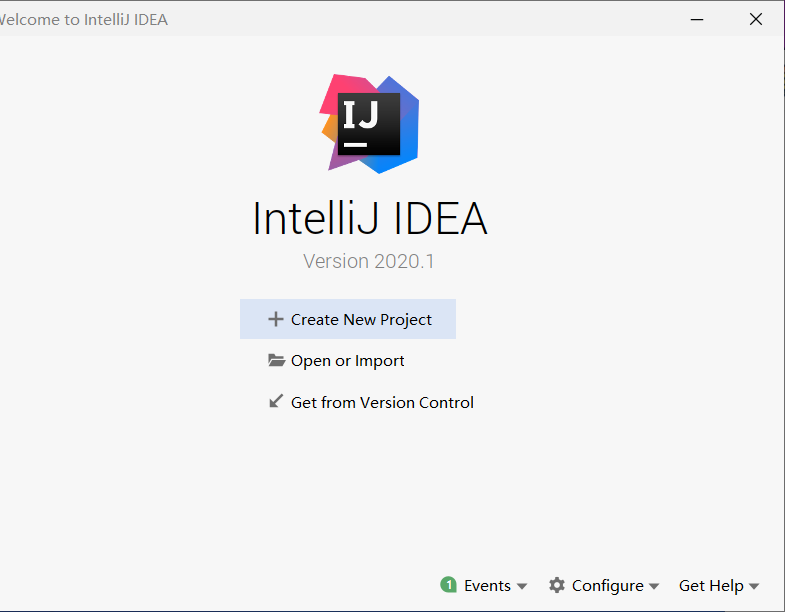Expand the arrow next to Events
785x612 pixels.
[x=522, y=586]
